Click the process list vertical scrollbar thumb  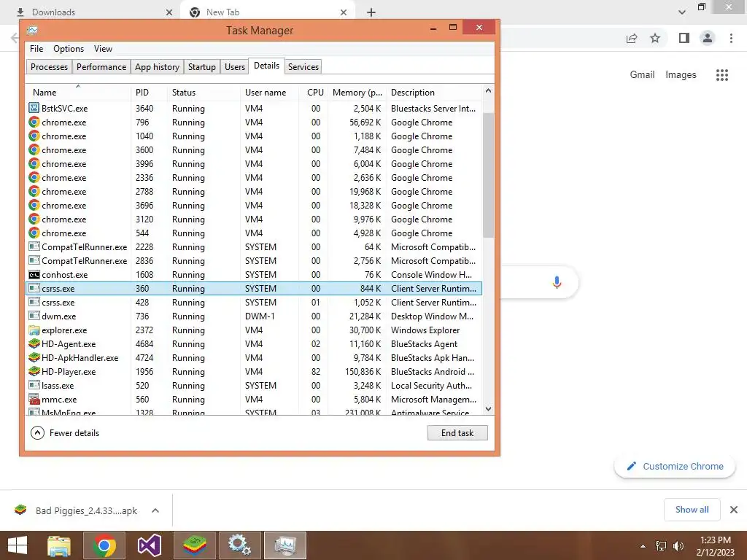click(488, 175)
